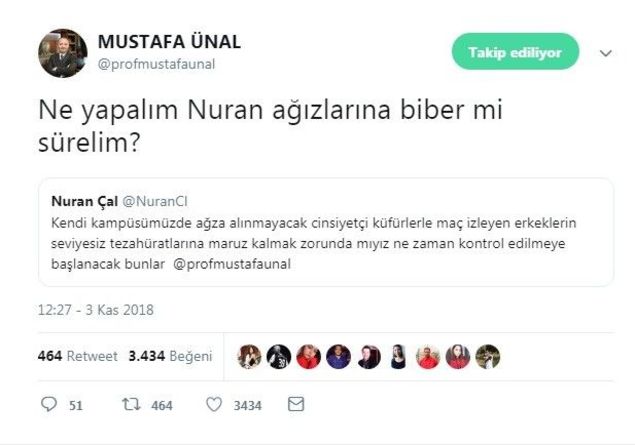The height and width of the screenshot is (445, 635).
Task: Click the reply speech bubble icon
Action: pyautogui.click(x=48, y=405)
